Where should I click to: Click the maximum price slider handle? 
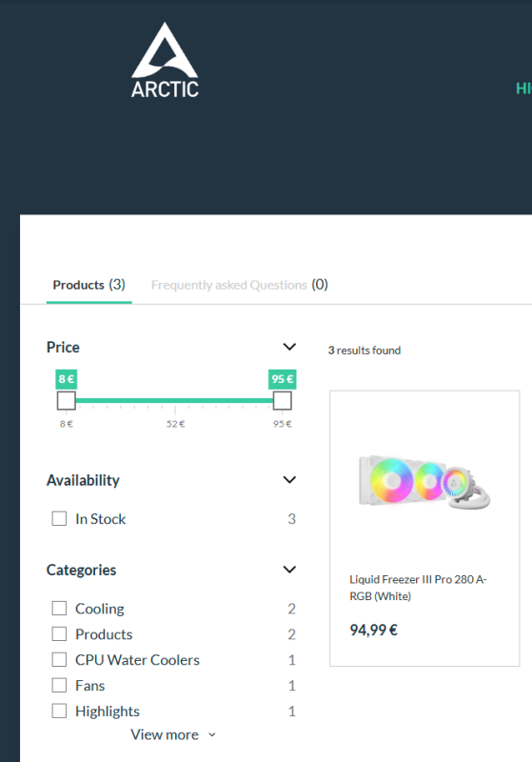click(282, 401)
